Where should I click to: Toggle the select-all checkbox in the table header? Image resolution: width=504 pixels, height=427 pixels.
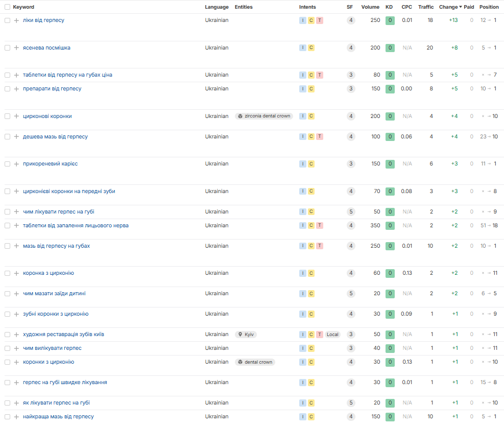(7, 7)
